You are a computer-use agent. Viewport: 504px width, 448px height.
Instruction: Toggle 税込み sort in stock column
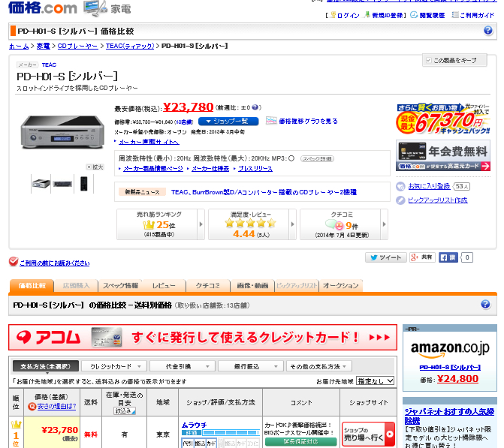pos(125,411)
